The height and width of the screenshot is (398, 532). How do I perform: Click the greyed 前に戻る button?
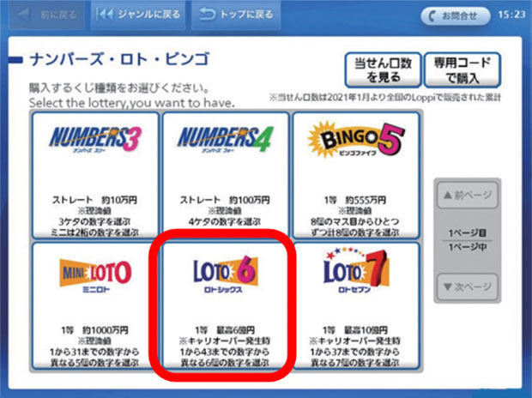pyautogui.click(x=46, y=15)
